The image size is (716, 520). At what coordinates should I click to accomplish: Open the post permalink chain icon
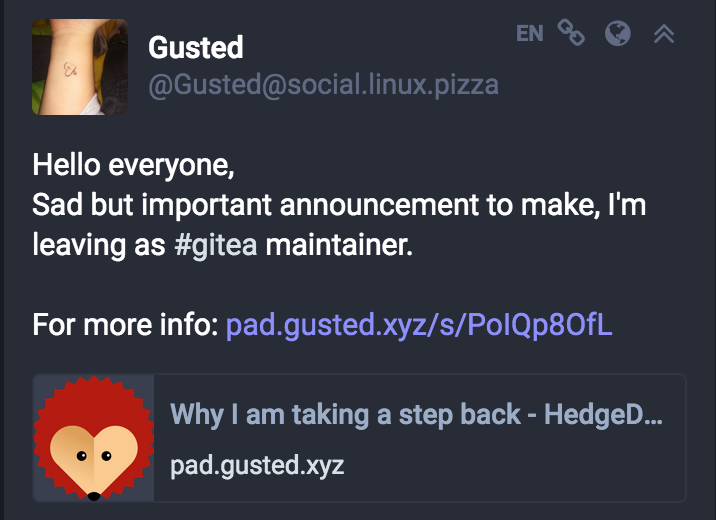571,33
